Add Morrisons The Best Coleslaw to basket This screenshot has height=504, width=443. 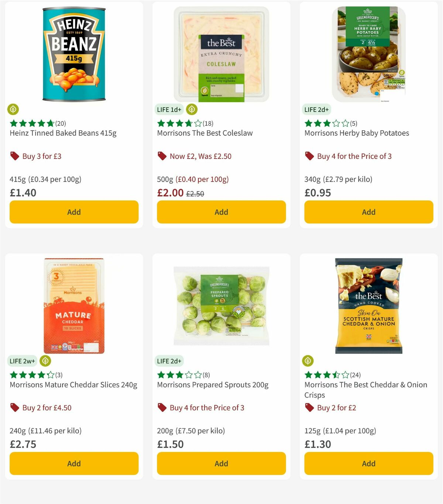click(221, 212)
